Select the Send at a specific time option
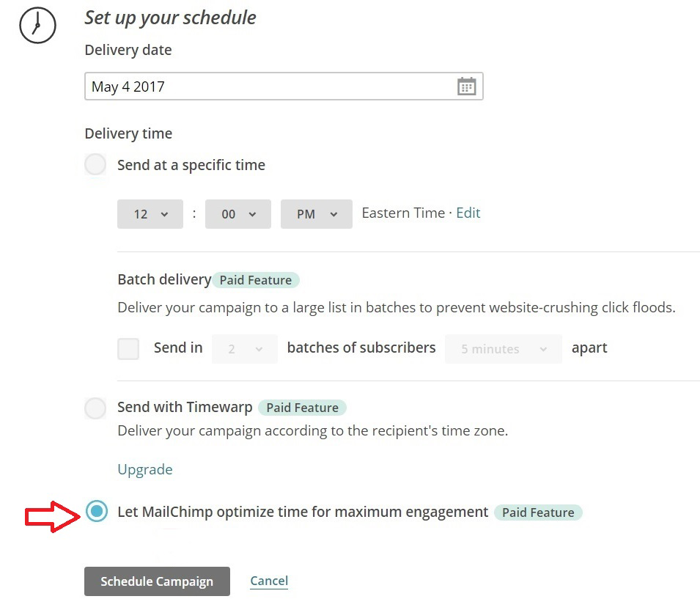700x610 pixels. [95, 164]
